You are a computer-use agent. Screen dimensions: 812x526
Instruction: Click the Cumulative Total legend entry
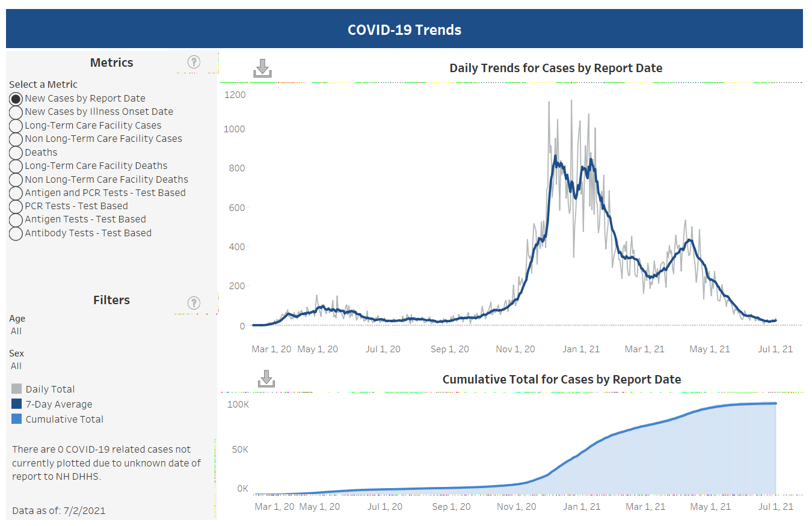pos(64,420)
